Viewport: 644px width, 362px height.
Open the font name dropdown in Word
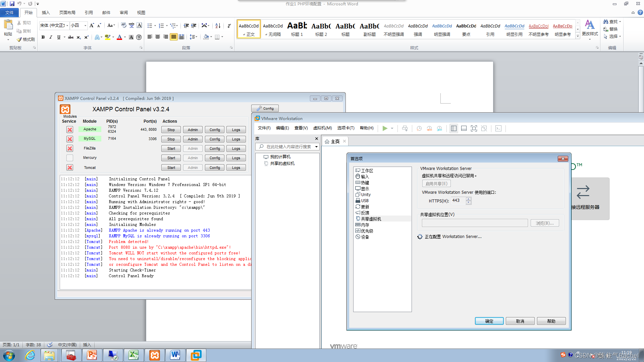tap(67, 25)
